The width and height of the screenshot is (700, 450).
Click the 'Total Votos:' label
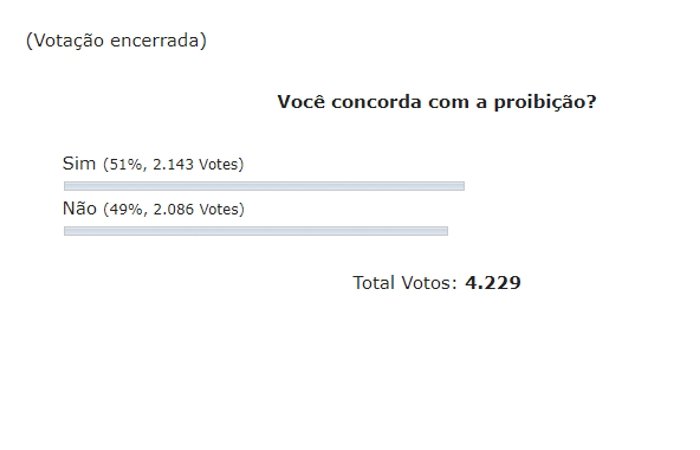tap(405, 283)
